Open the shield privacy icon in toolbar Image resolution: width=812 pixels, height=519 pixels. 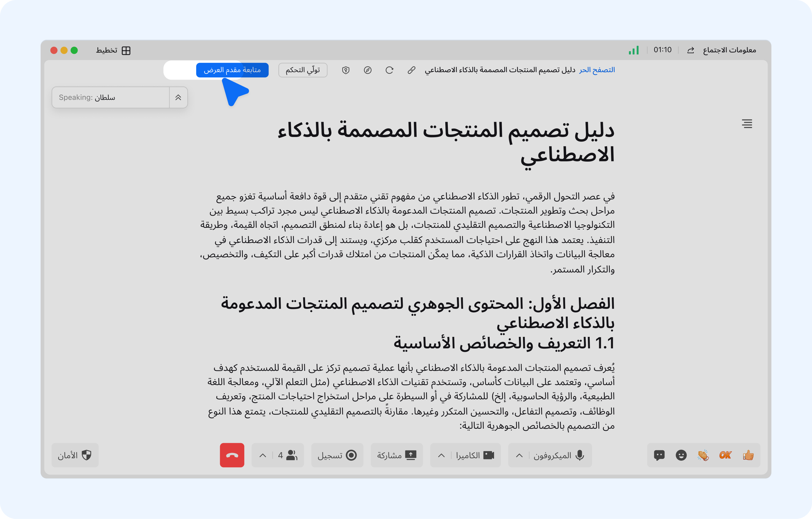point(346,70)
